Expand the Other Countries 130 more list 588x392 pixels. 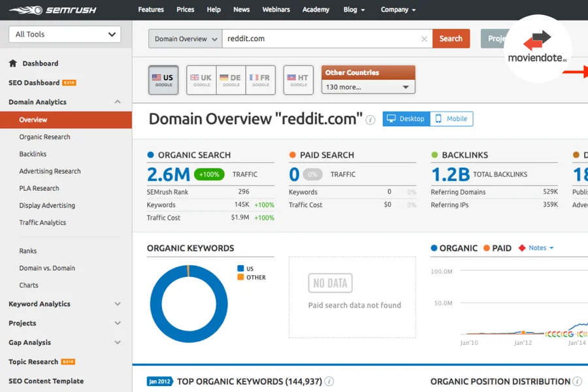(368, 87)
